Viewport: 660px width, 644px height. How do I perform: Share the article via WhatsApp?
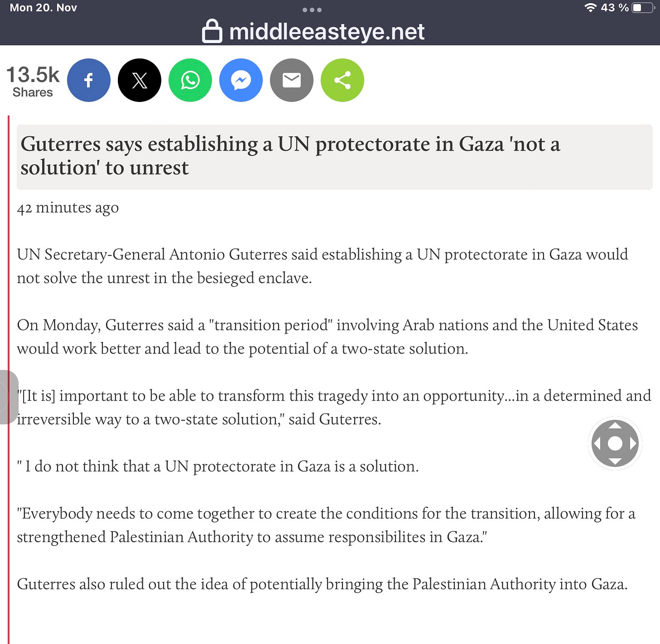coord(190,80)
